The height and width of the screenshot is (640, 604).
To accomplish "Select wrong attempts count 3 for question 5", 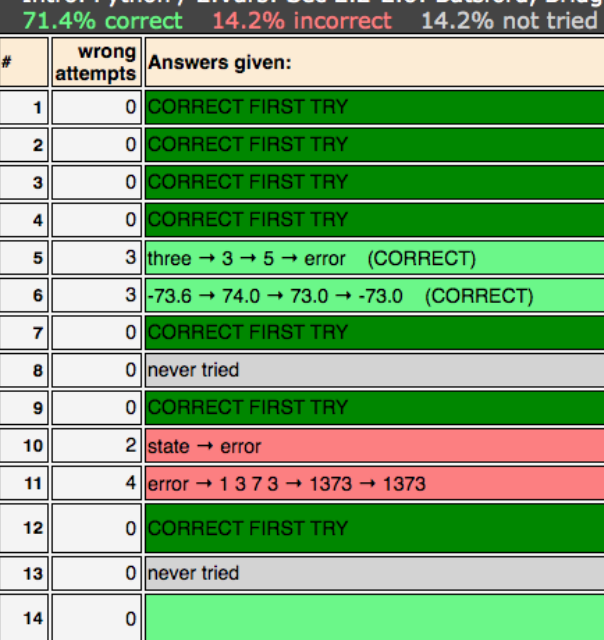I will [96, 258].
